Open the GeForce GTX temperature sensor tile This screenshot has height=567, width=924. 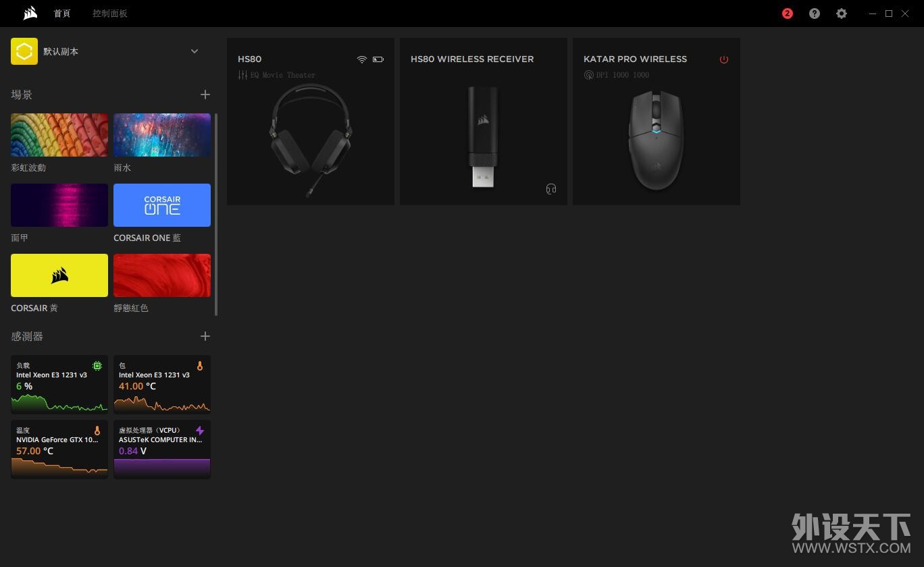pos(59,449)
